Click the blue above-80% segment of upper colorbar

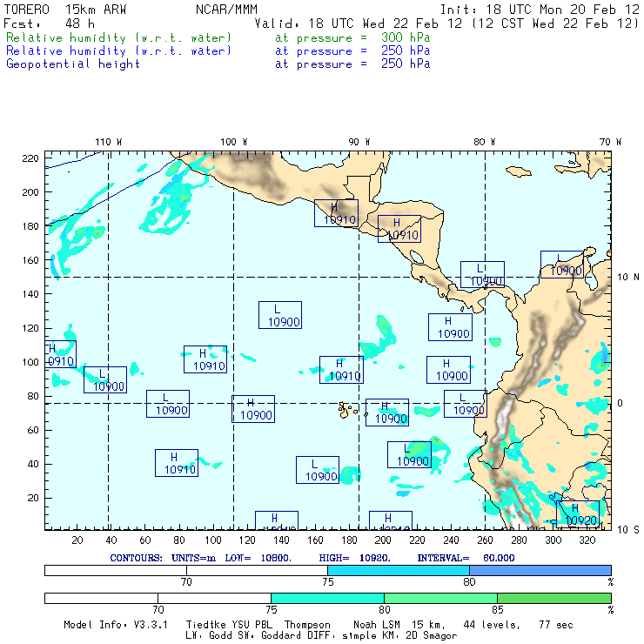pos(540,570)
